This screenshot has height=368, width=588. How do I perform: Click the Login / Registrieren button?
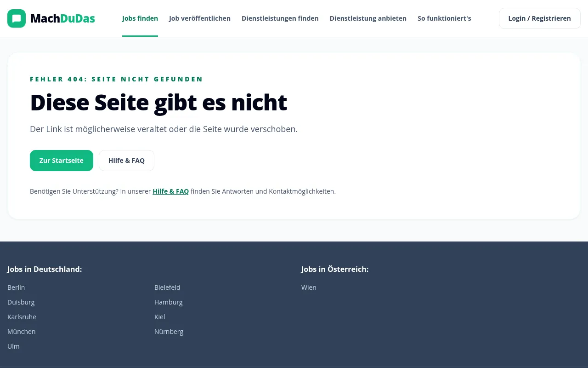click(540, 18)
